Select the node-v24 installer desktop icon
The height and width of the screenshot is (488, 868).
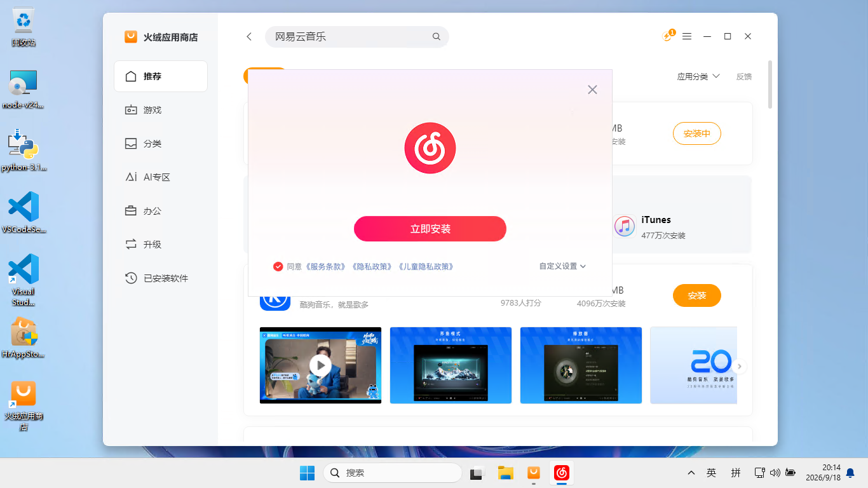[x=24, y=89]
